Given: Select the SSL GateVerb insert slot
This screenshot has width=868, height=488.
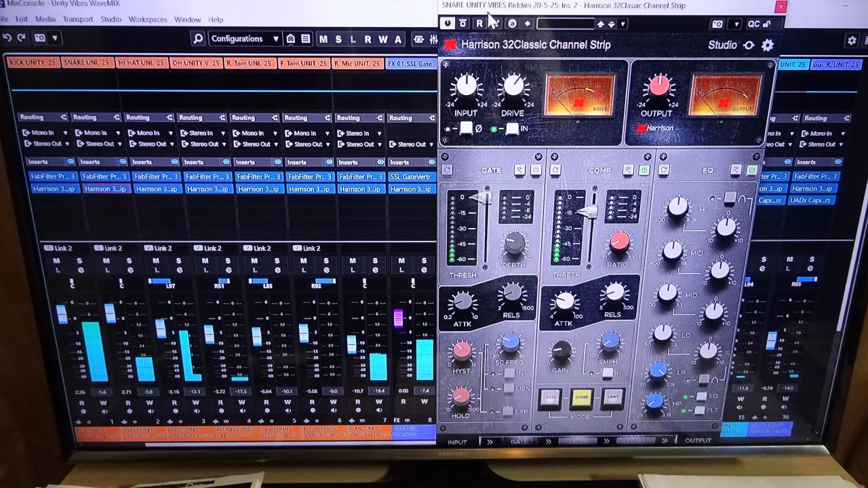Looking at the screenshot, I should coord(411,176).
